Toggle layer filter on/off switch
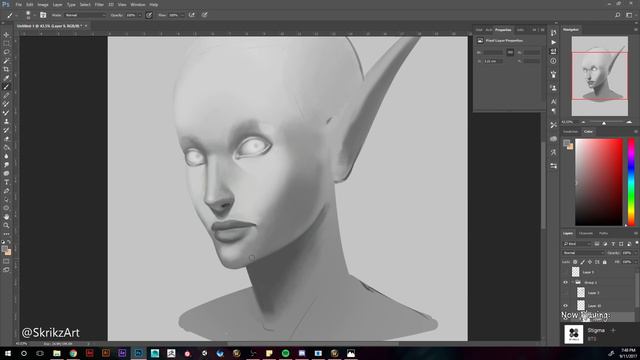Viewport: 640px width, 360px height. (637, 243)
